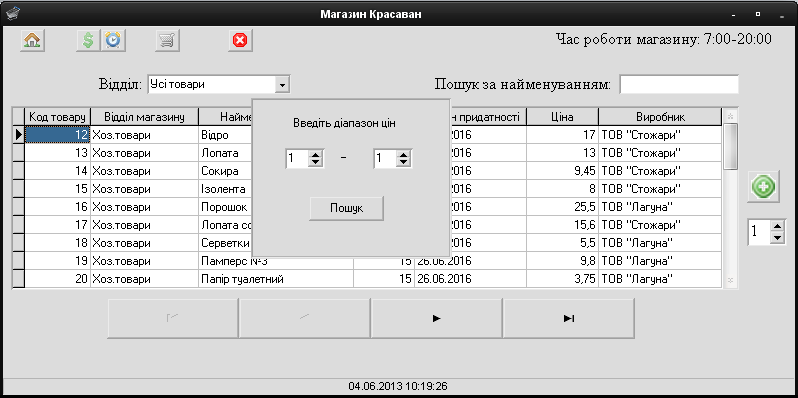
Task: Open the shopping cart toolbar icon
Action: click(x=167, y=41)
